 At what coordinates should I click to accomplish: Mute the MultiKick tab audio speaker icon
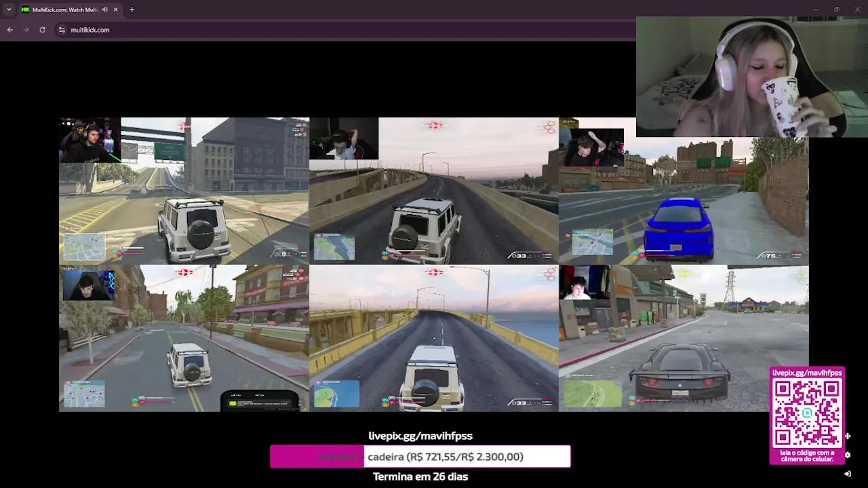[x=104, y=9]
